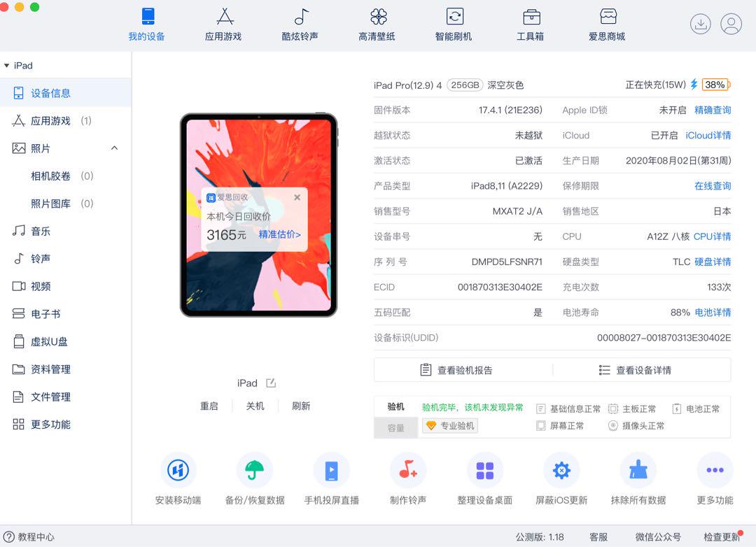Open 爱思商城 store tab
This screenshot has height=547, width=756.
click(x=607, y=24)
